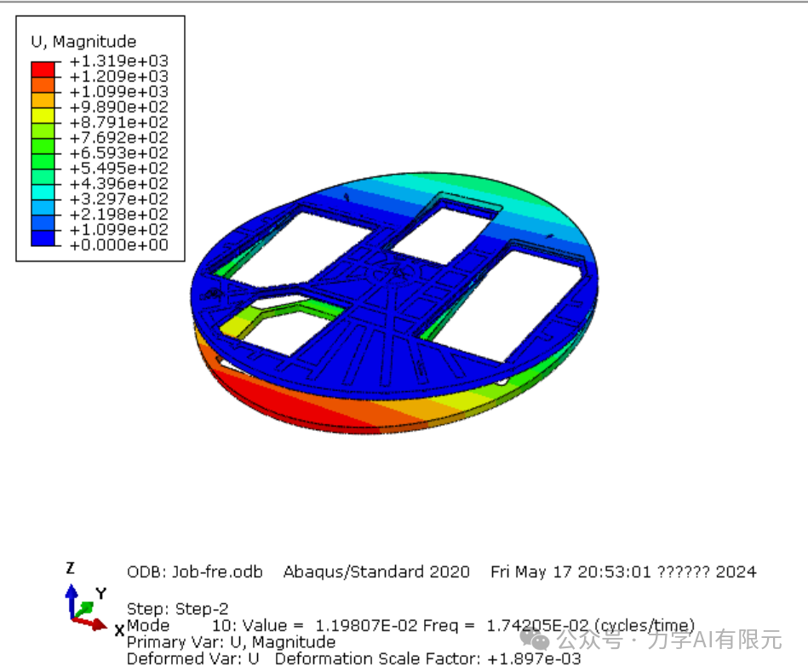
Task: Click the X axis label of triad
Action: click(x=119, y=630)
